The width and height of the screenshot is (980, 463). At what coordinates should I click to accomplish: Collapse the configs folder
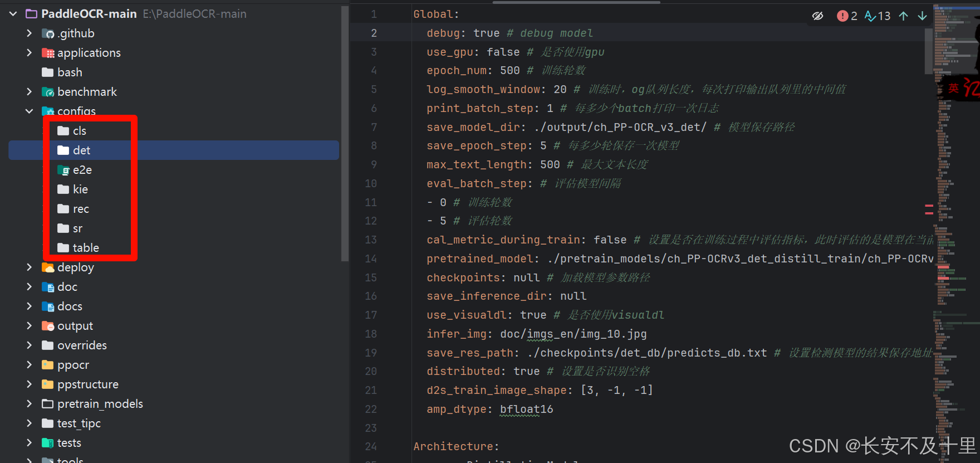coord(29,111)
